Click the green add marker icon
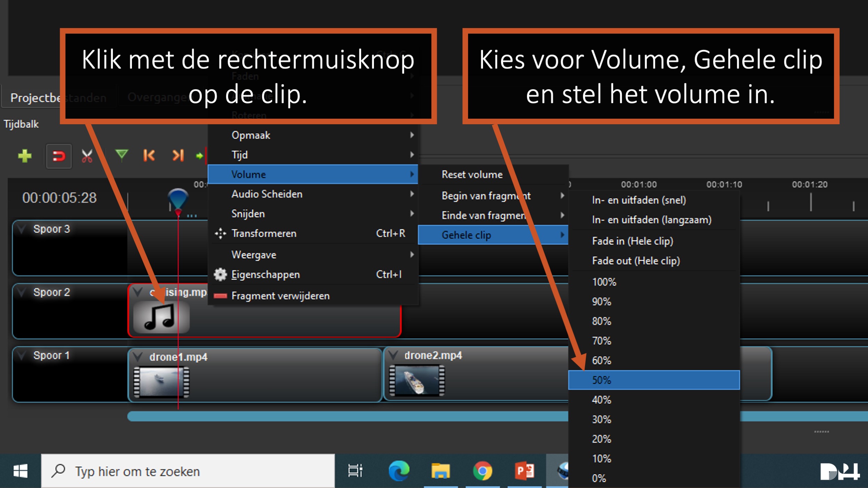Image resolution: width=868 pixels, height=488 pixels. [122, 155]
